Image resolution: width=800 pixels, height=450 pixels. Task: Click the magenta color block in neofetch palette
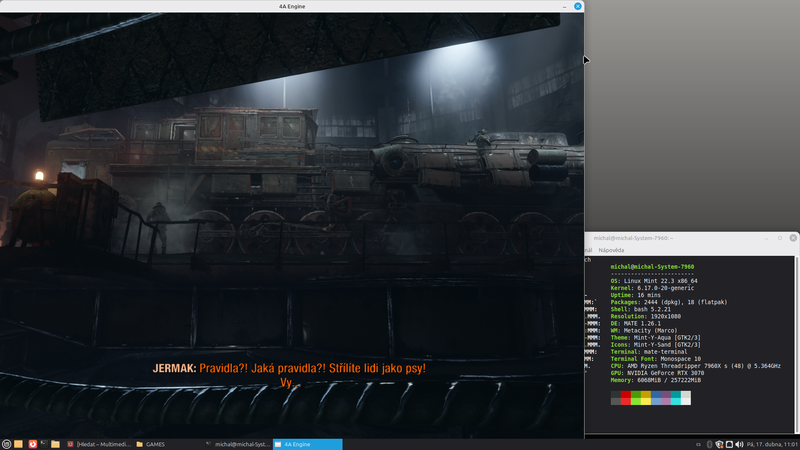666,398
